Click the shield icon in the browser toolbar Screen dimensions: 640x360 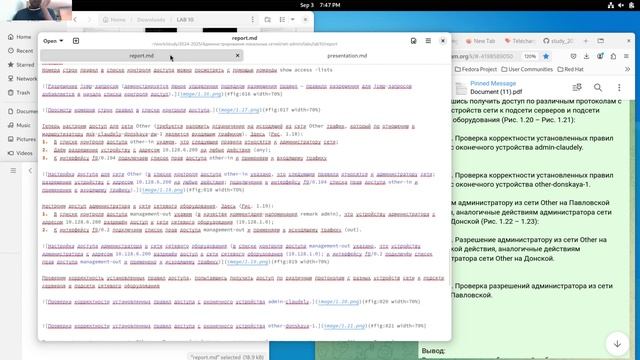coord(573,56)
